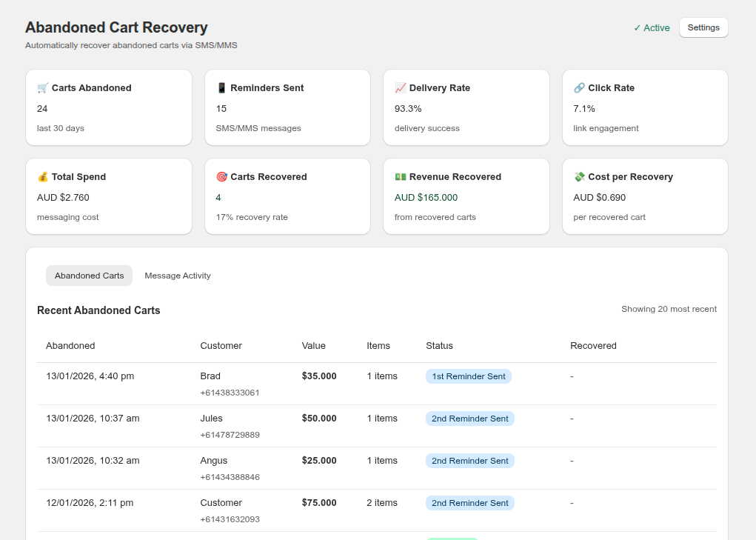Select the Abandoned Carts tab
756x540 pixels.
pos(89,276)
